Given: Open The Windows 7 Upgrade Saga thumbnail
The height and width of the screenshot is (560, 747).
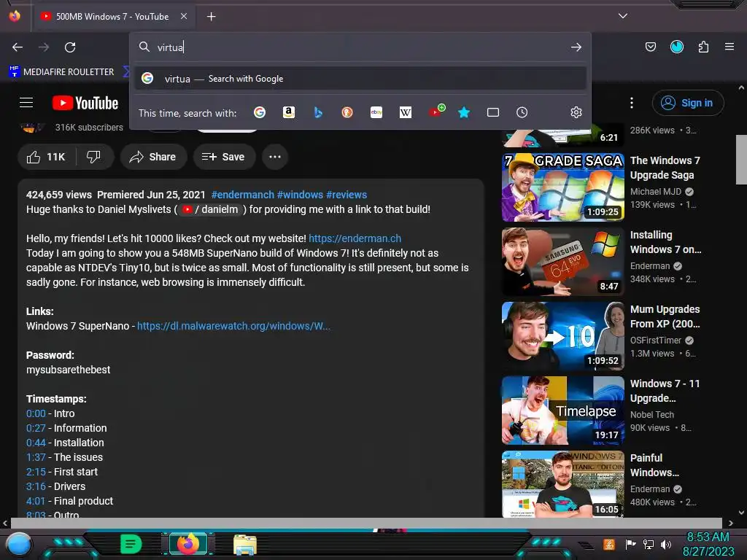Looking at the screenshot, I should (562, 187).
